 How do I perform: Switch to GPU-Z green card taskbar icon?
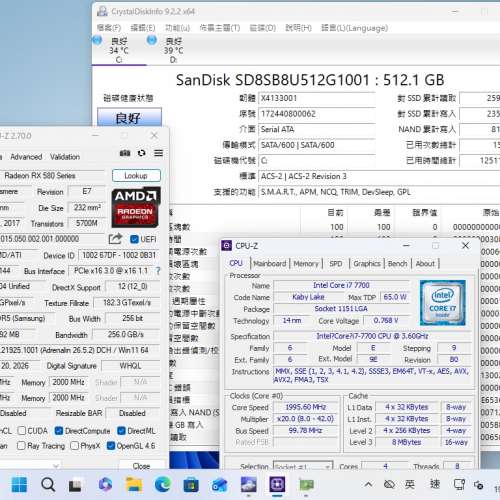pos(306,485)
